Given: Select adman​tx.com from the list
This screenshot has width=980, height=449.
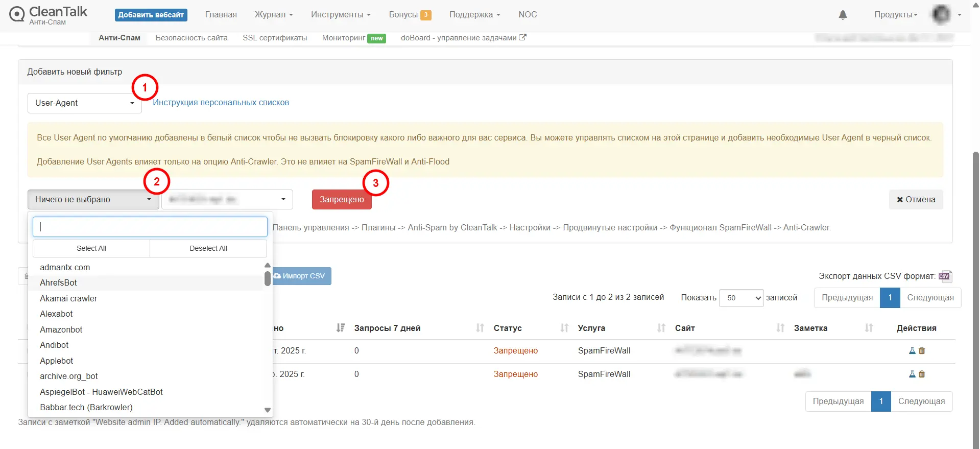Looking at the screenshot, I should point(65,268).
